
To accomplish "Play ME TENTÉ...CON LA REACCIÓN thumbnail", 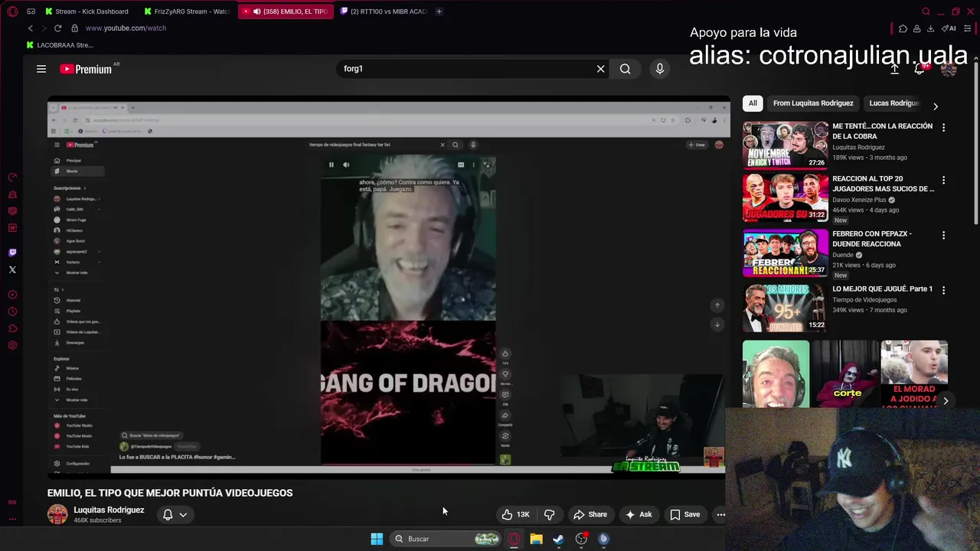I will pos(785,145).
